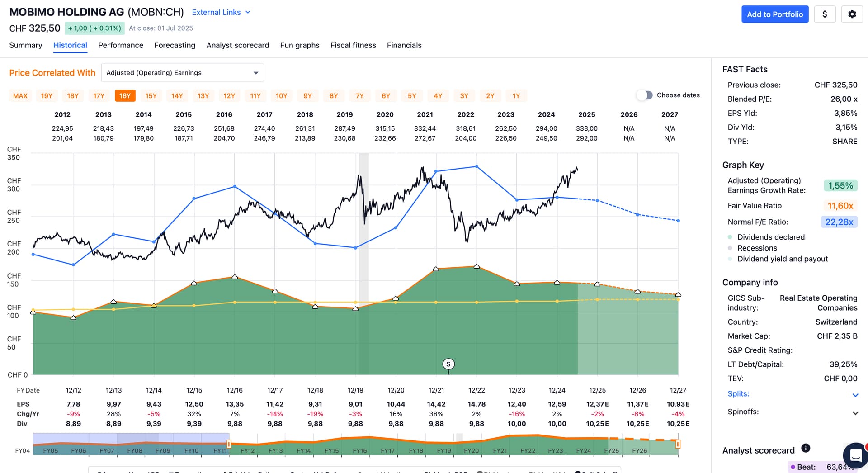Click the blue 22,28x Normal P/E badge
The height and width of the screenshot is (473, 868).
tap(839, 222)
